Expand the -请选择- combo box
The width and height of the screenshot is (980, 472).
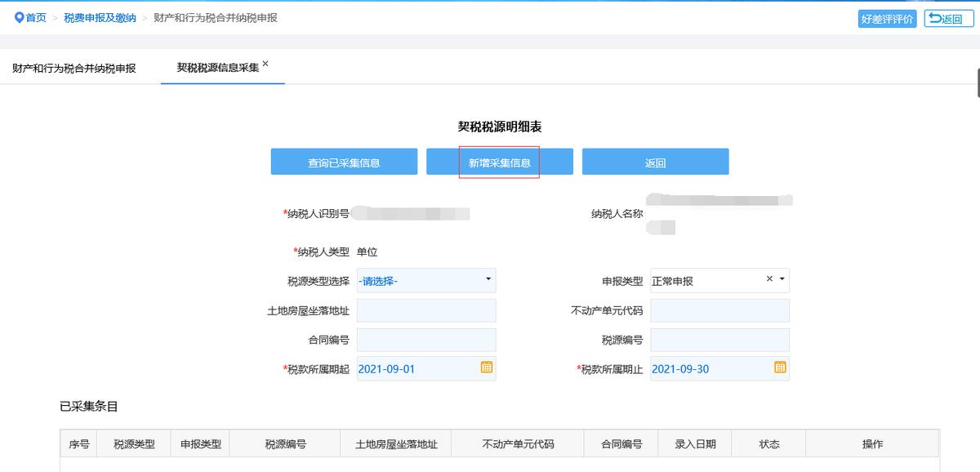pyautogui.click(x=488, y=280)
